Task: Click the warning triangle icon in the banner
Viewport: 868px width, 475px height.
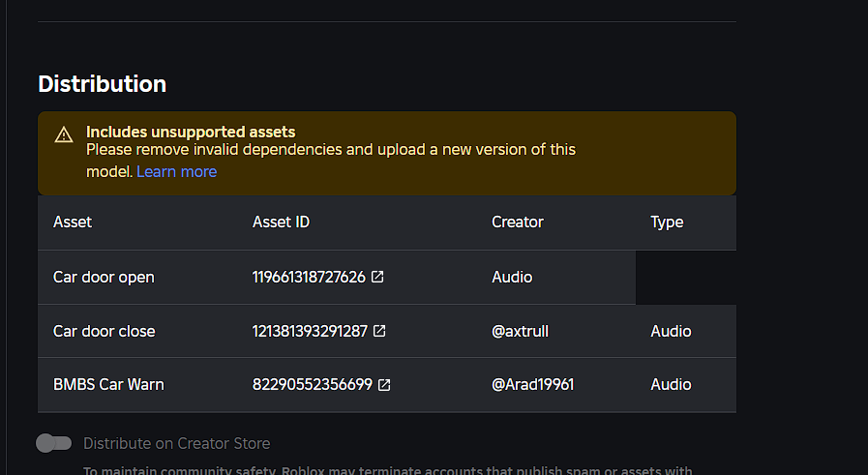Action: 64,134
